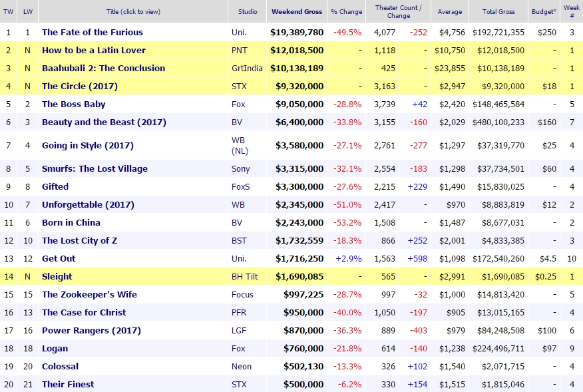Viewport: 583px width, 392px height.
Task: Sort by Theater Count / Change header
Action: pos(399,11)
